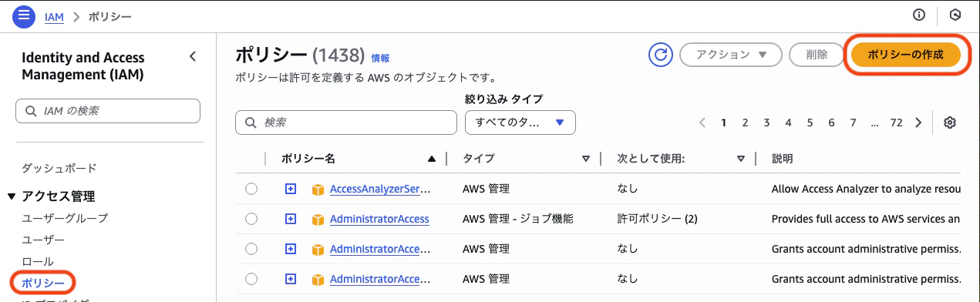Open table preferences gear icon
Image resolution: width=980 pixels, height=302 pixels.
950,122
